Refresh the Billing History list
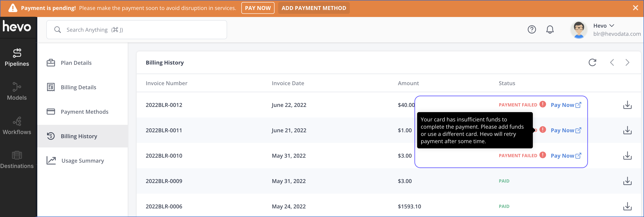Viewport: 644px width, 217px height. [x=592, y=62]
